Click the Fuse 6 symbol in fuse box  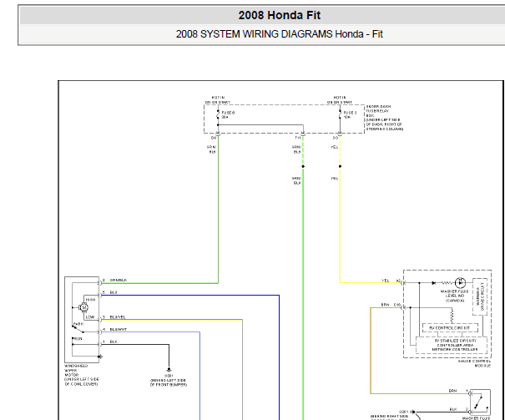pyautogui.click(x=218, y=114)
